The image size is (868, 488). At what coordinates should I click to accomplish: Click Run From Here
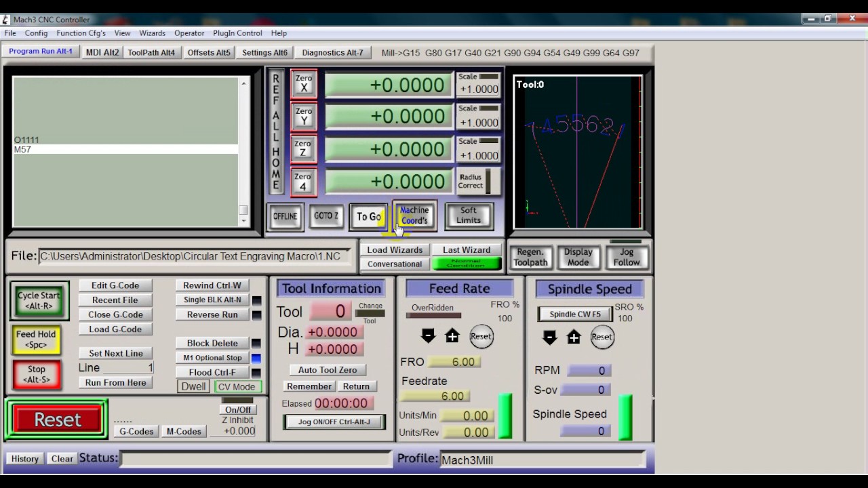point(115,382)
